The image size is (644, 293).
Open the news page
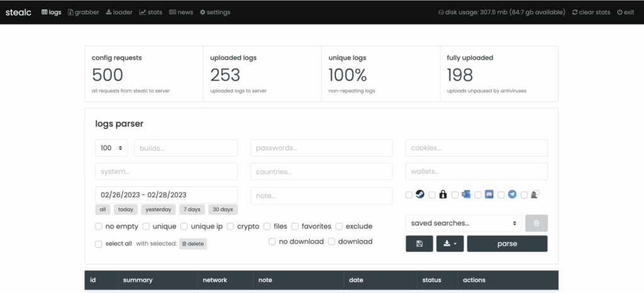coord(181,13)
